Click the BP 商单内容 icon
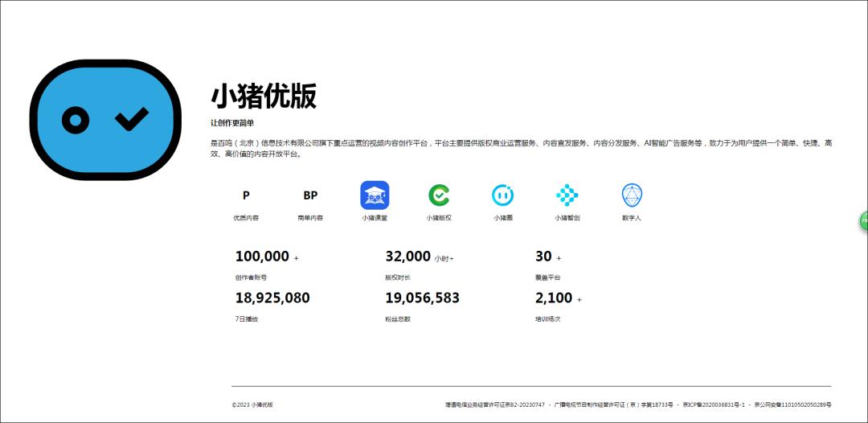868x423 pixels. point(310,195)
